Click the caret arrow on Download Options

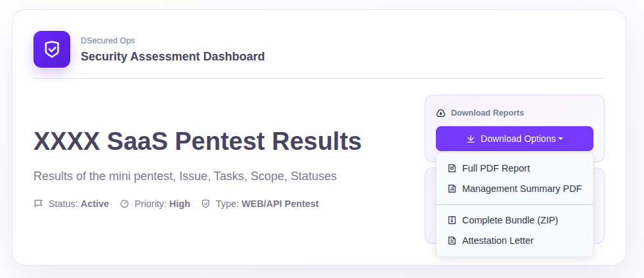561,139
